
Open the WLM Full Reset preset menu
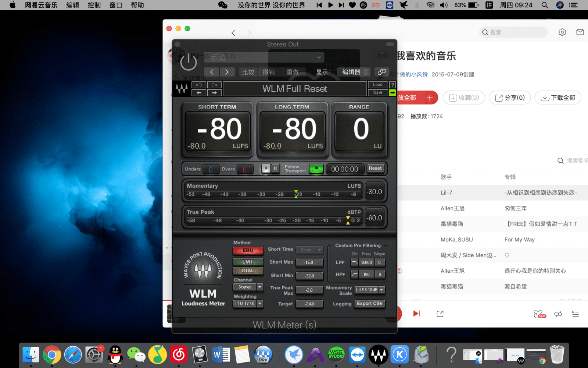click(x=295, y=89)
